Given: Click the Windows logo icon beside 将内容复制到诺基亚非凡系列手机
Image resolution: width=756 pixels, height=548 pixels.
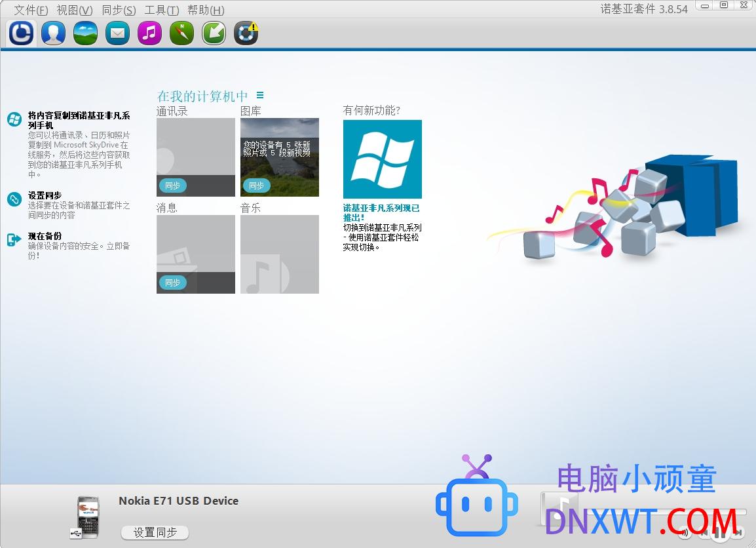Looking at the screenshot, I should click(14, 119).
